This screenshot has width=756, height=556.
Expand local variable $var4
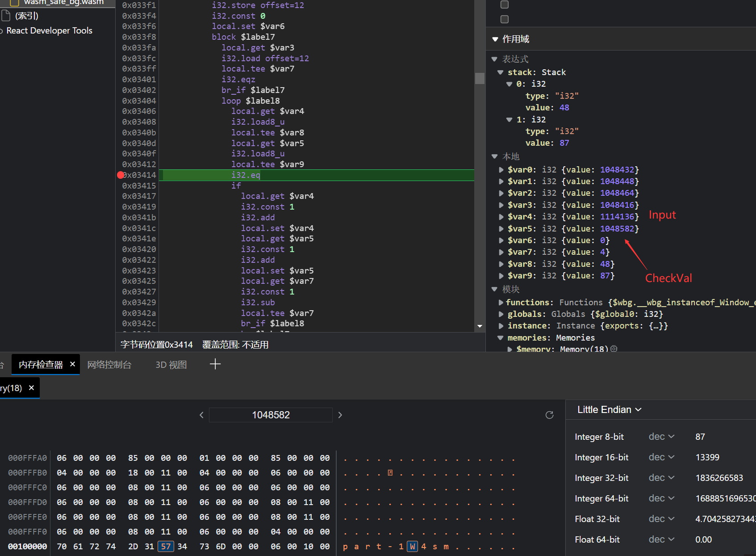tap(501, 217)
